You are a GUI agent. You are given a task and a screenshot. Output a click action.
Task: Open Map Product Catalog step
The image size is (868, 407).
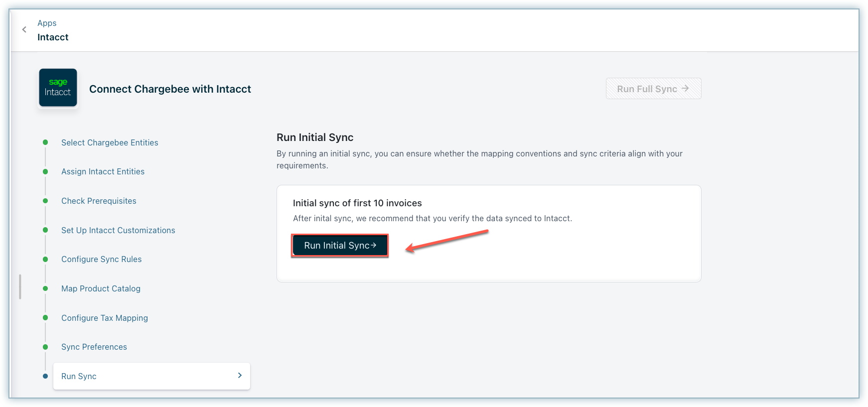click(101, 288)
